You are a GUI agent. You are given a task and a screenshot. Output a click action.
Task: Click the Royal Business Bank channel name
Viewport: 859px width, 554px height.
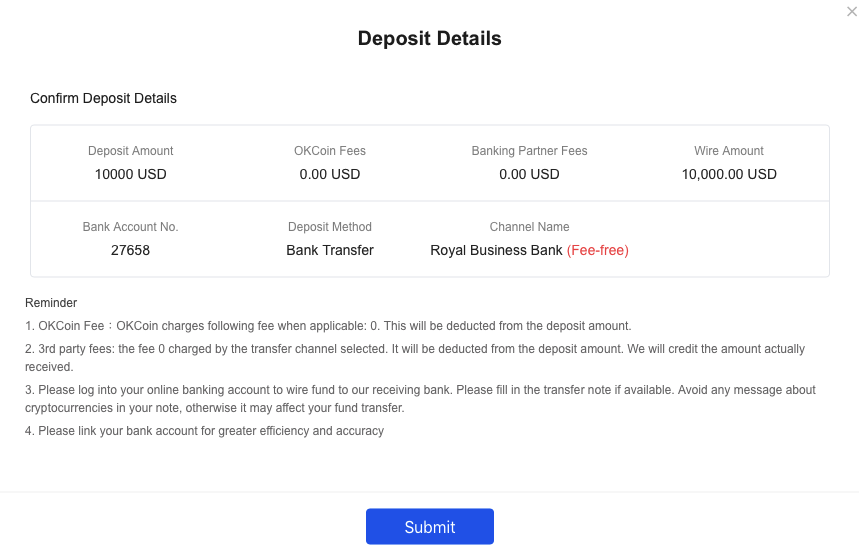(496, 250)
